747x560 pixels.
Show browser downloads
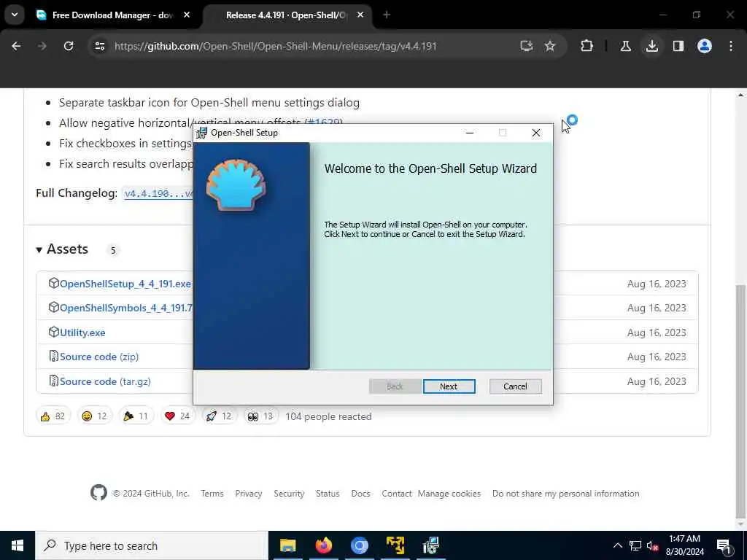[x=652, y=46]
